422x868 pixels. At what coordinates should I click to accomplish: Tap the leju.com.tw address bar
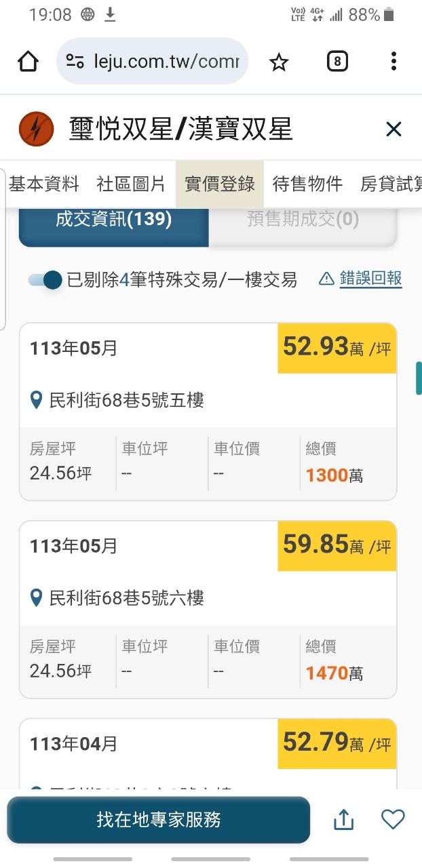(166, 62)
